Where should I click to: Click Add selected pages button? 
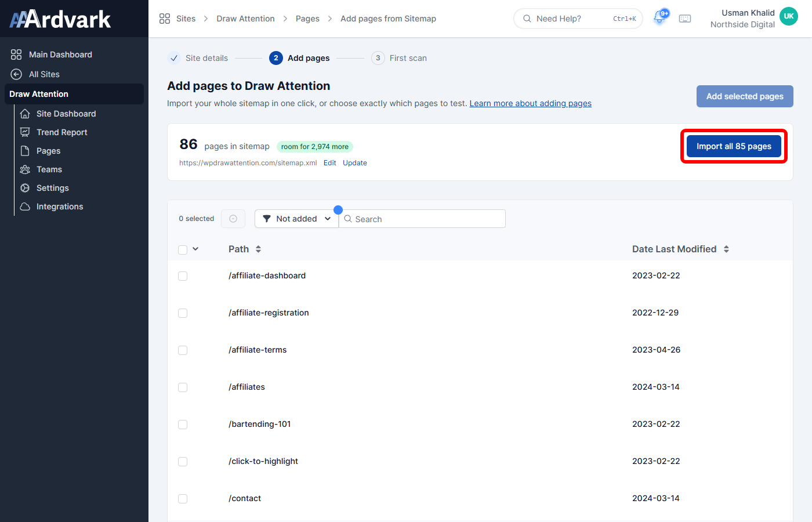(x=745, y=96)
